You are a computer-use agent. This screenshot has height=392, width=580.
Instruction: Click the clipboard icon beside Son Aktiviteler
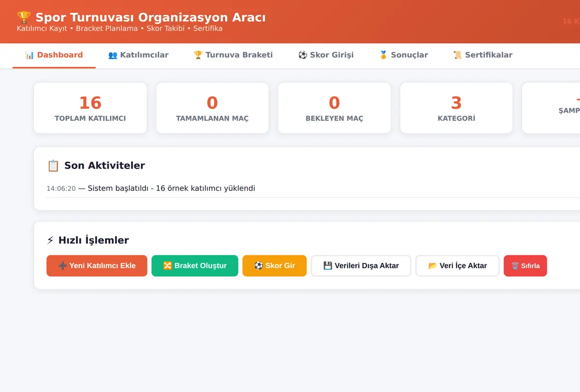point(53,166)
